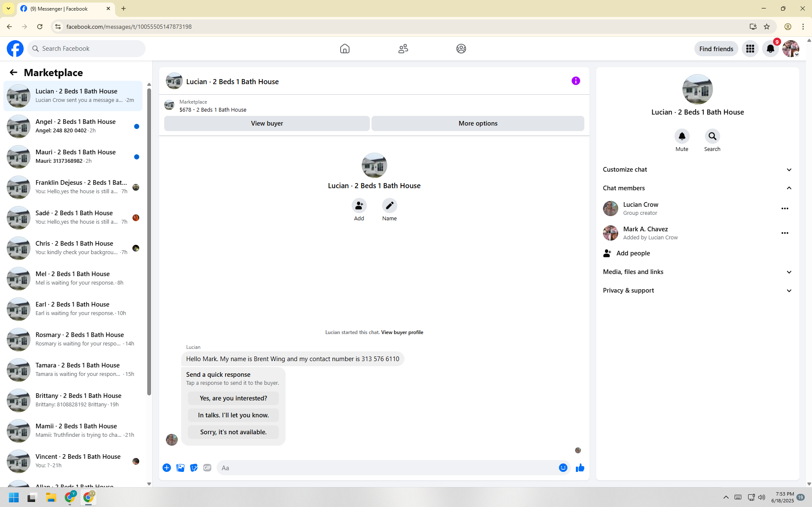
Task: Open the emoji picker in message box
Action: pos(563,468)
